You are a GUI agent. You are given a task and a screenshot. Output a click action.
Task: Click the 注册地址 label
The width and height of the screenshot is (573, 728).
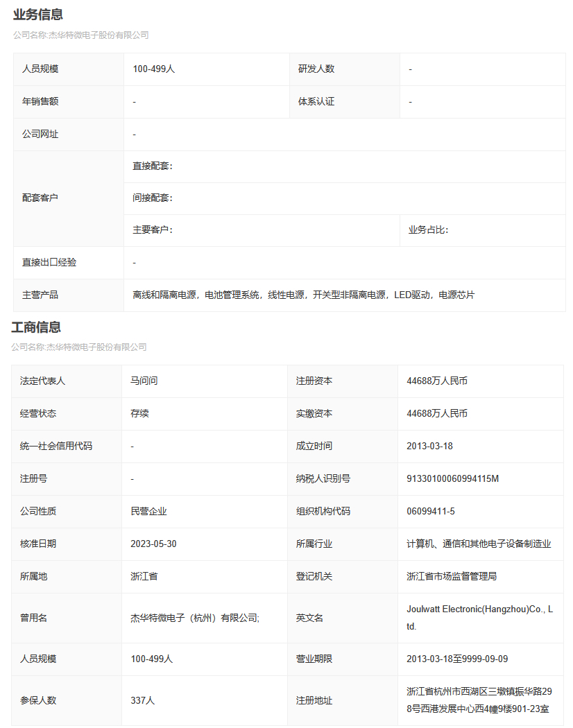[x=314, y=700]
